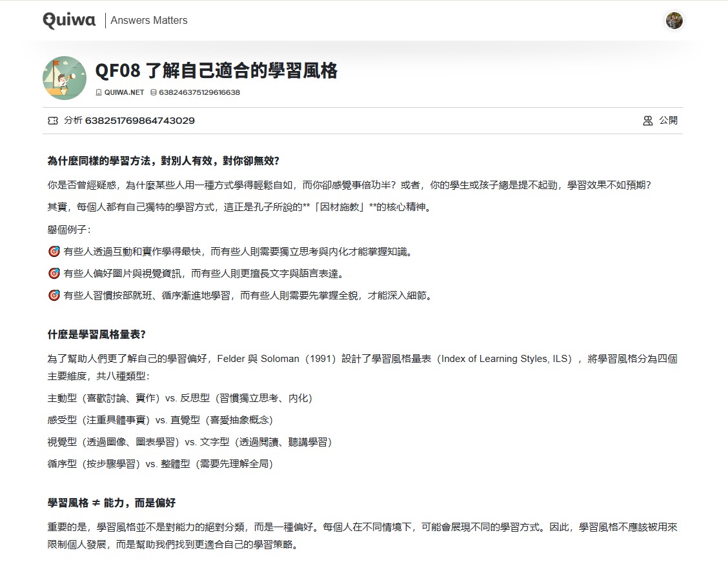Click the heading 什麼是學習風格量表?
728x573 pixels.
(x=97, y=334)
